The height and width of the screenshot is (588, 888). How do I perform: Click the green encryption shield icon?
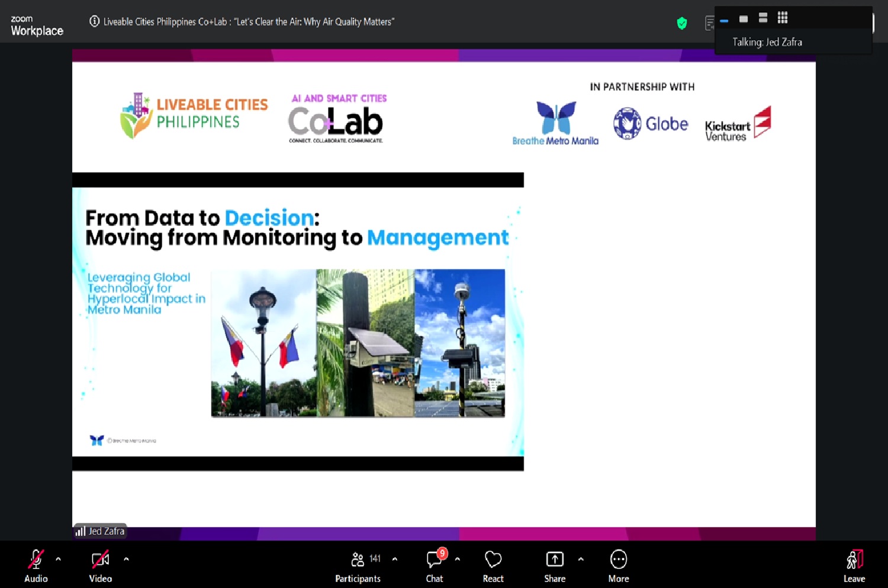(x=682, y=23)
